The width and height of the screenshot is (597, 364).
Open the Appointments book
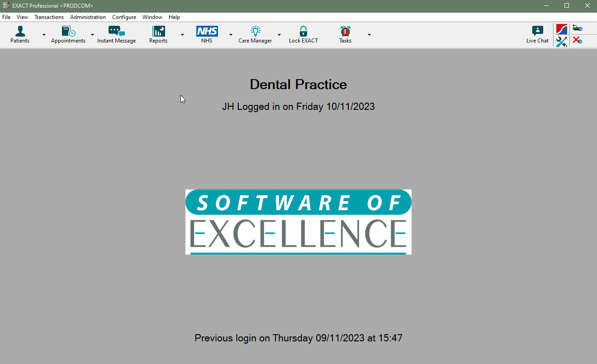pyautogui.click(x=68, y=35)
